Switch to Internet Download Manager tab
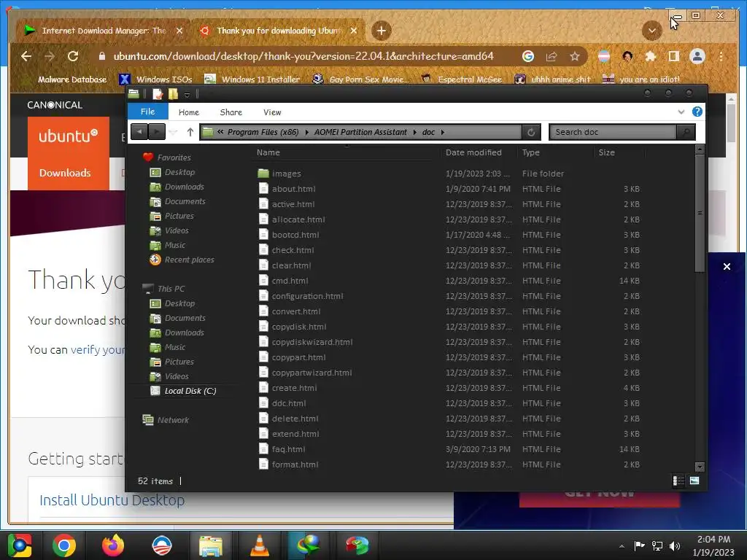 tap(104, 31)
